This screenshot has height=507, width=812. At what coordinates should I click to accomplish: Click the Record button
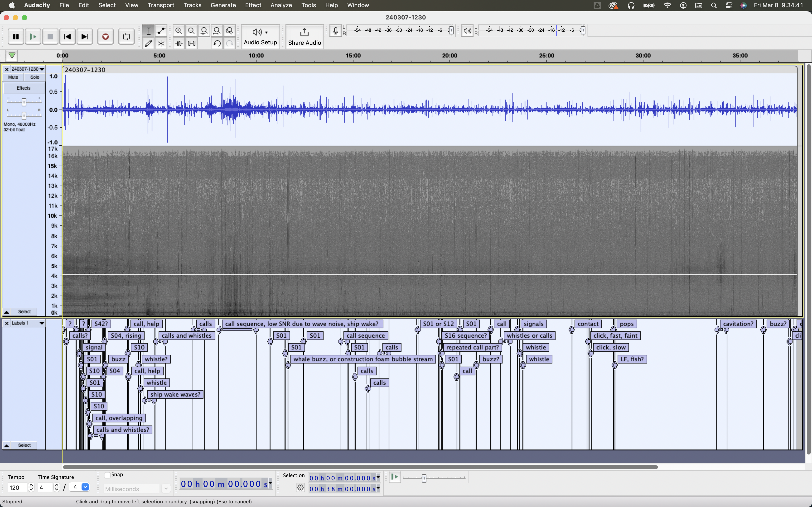[x=105, y=36]
